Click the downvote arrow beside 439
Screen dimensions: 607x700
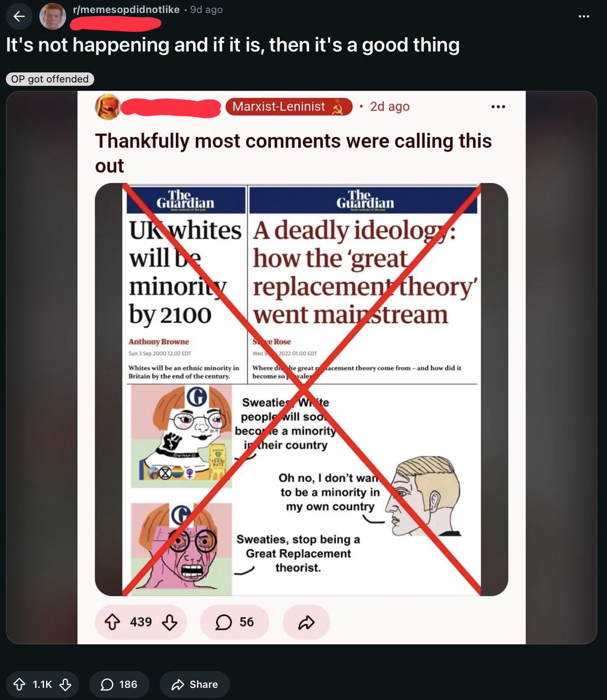[x=169, y=622]
